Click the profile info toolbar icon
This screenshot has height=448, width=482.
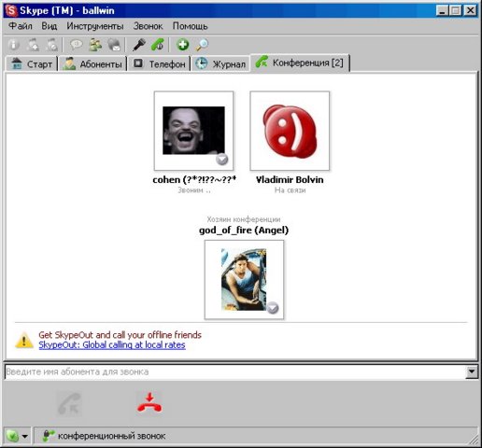pos(13,45)
